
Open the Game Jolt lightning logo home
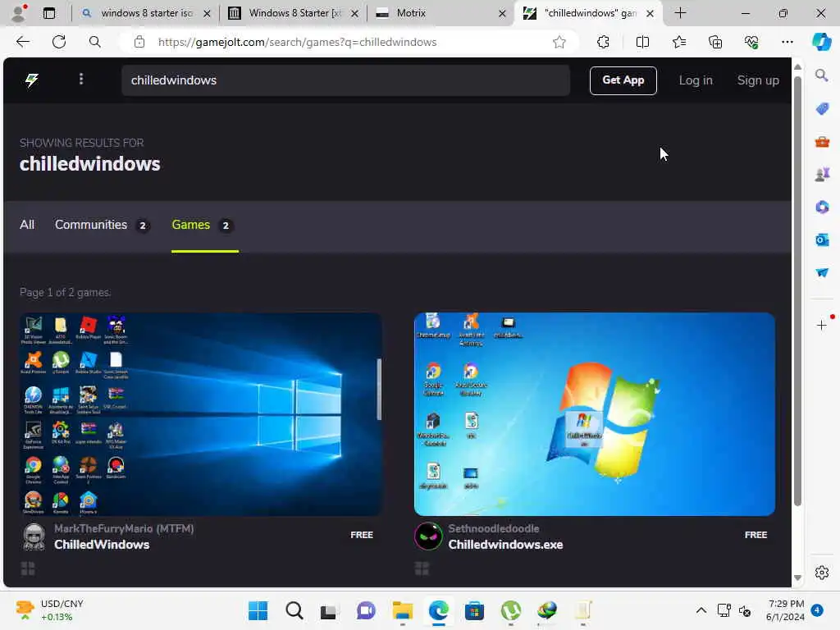click(x=32, y=80)
